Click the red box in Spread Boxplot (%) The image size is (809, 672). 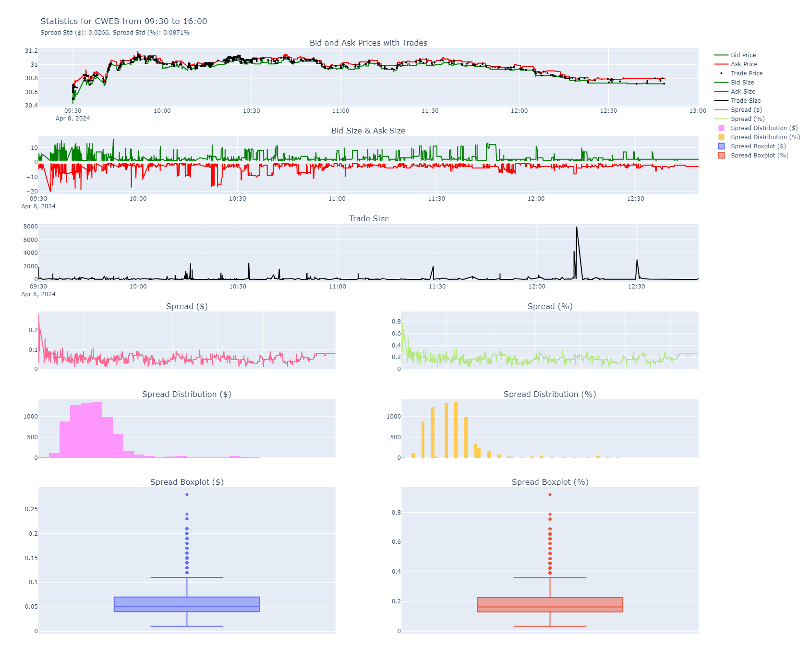pyautogui.click(x=550, y=604)
